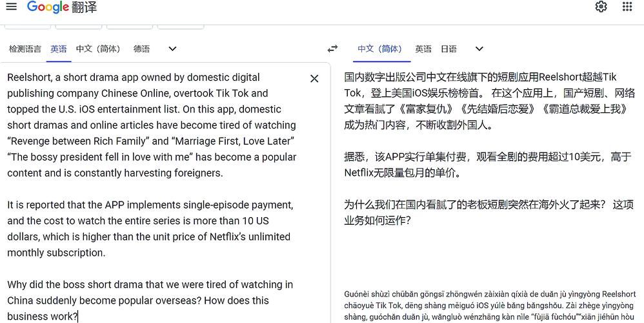Open the settings gear
The width and height of the screenshot is (644, 323).
[601, 6]
